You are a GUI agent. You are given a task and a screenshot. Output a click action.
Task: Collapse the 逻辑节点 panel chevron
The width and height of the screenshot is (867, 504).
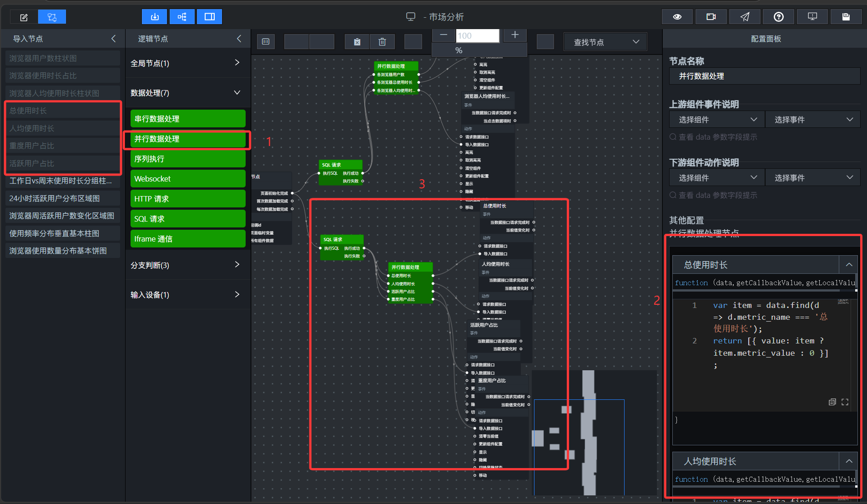coord(239,39)
